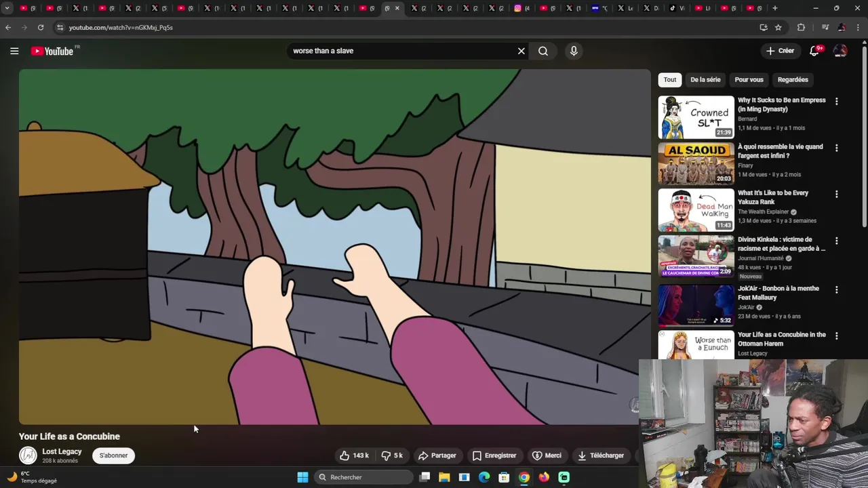Screen dimensions: 868x488
Task: Open the Lost Legacy channel name link
Action: tap(62, 451)
